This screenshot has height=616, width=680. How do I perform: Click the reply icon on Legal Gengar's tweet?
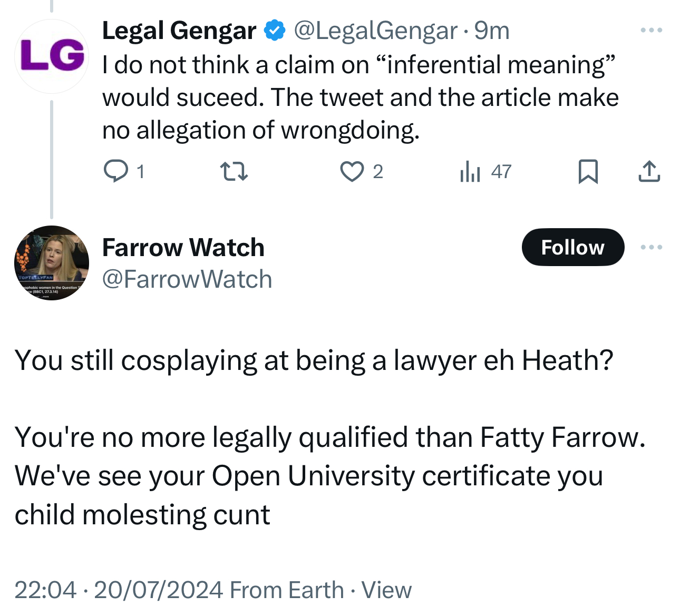tap(116, 171)
